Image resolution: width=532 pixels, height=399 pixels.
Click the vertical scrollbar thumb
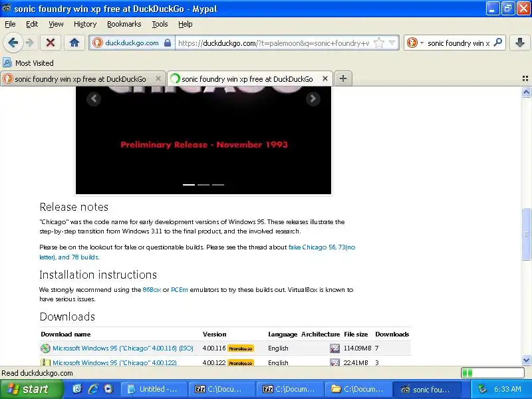(x=526, y=234)
